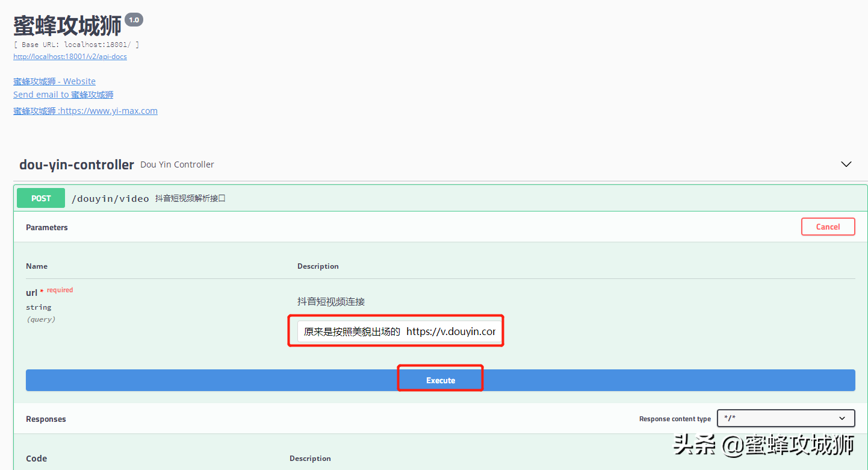Click the Parameters section header
The width and height of the screenshot is (868, 470).
tap(47, 227)
